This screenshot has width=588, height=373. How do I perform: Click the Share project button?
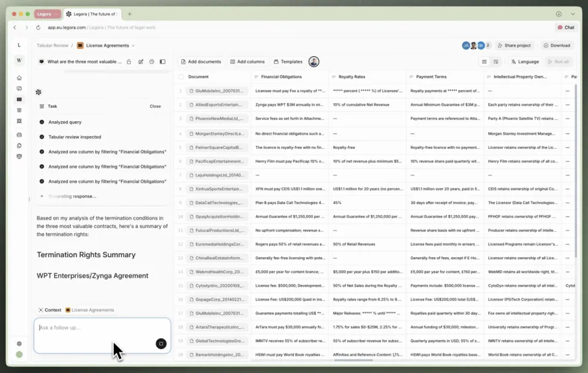pyautogui.click(x=514, y=45)
